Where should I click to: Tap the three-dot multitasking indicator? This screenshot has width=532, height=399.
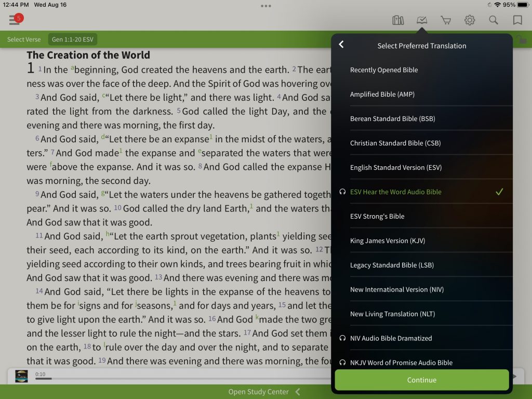click(266, 6)
